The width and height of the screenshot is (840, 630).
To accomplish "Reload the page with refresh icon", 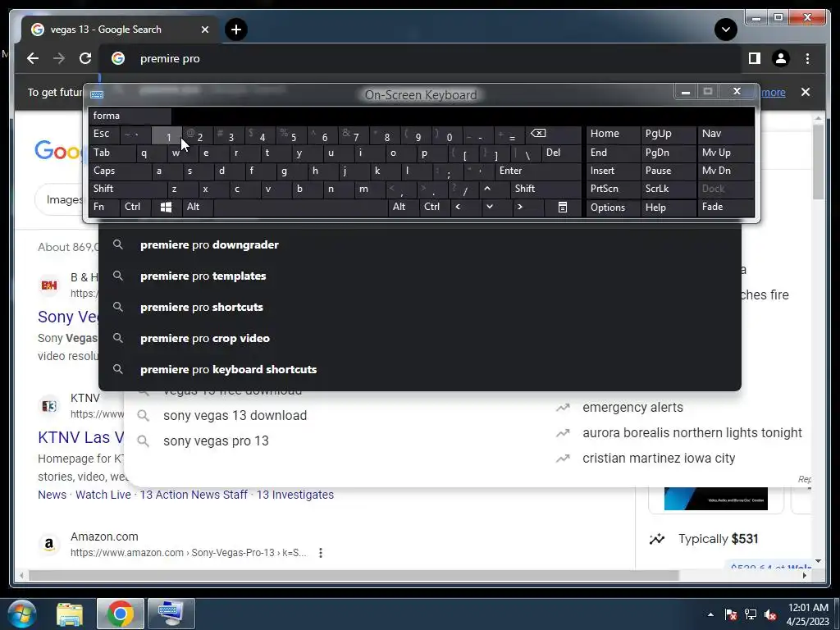I will tap(85, 58).
